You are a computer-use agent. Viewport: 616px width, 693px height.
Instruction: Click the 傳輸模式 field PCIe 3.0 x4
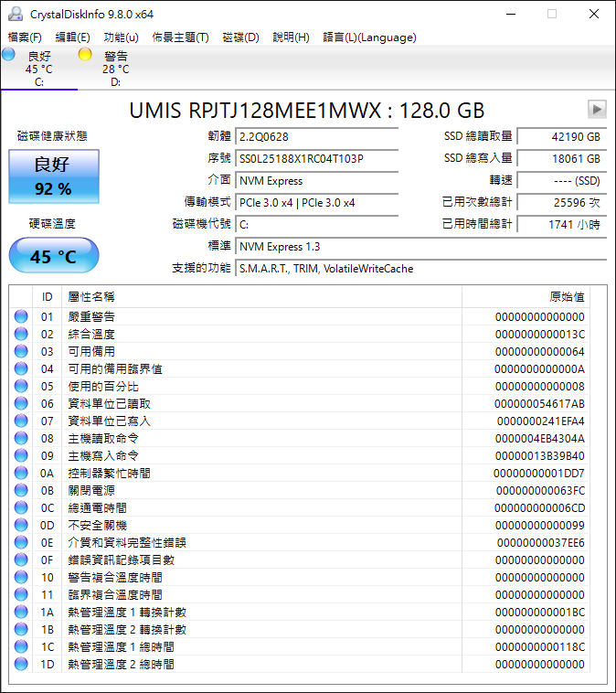click(316, 203)
